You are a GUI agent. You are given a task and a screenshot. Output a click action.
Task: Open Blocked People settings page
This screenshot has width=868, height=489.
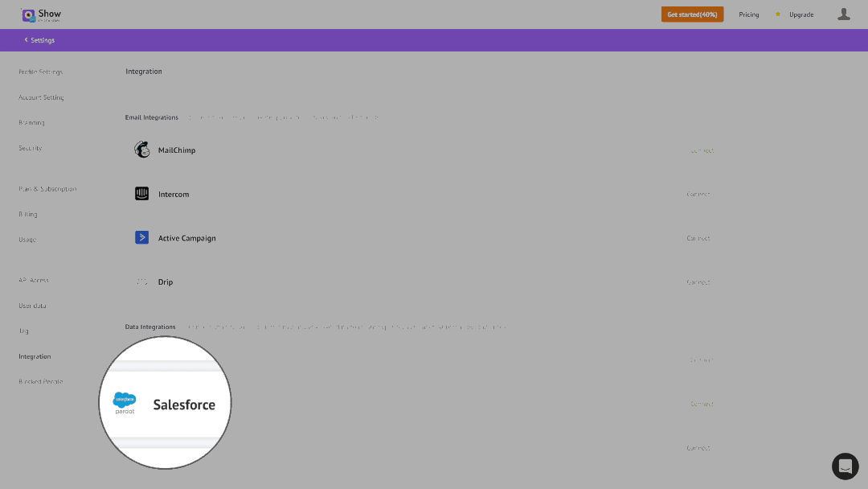click(x=40, y=381)
